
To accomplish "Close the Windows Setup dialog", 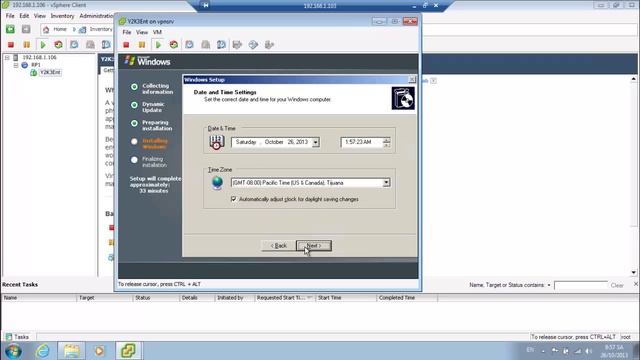I will pyautogui.click(x=412, y=80).
